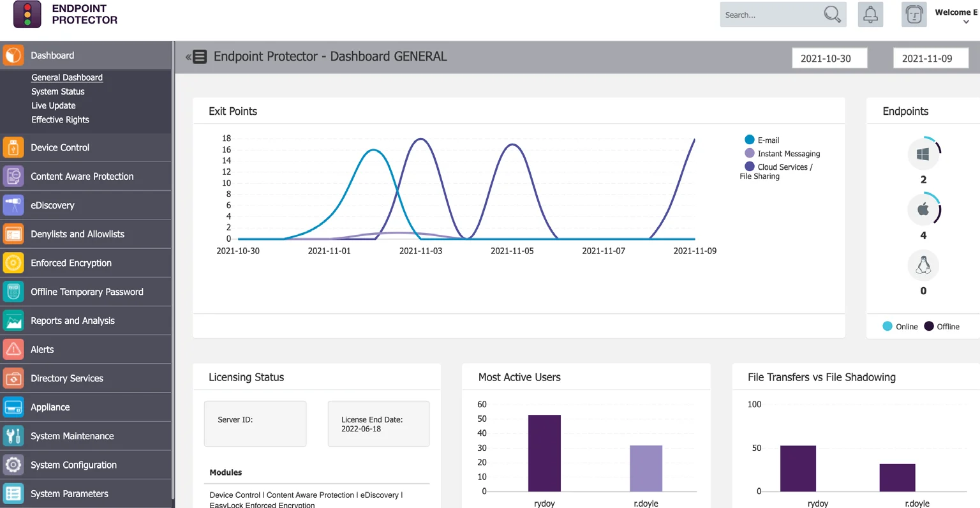Click the Exit Points chart title
This screenshot has width=980, height=508.
click(x=233, y=111)
